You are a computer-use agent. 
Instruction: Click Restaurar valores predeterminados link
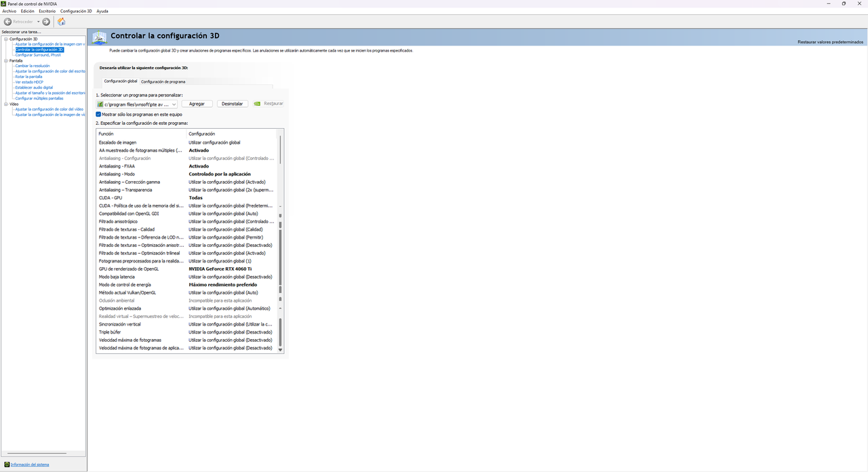pyautogui.click(x=831, y=42)
